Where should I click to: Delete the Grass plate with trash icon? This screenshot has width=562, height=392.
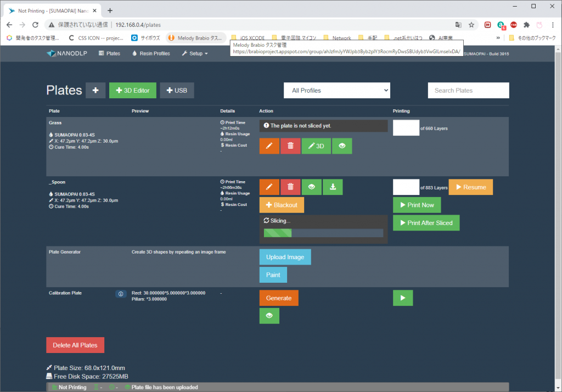click(290, 146)
